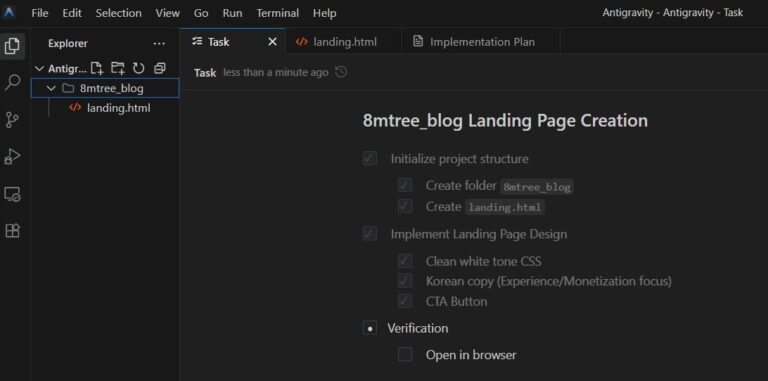This screenshot has width=768, height=381.
Task: Open Remote Explorer view
Action: [12, 194]
